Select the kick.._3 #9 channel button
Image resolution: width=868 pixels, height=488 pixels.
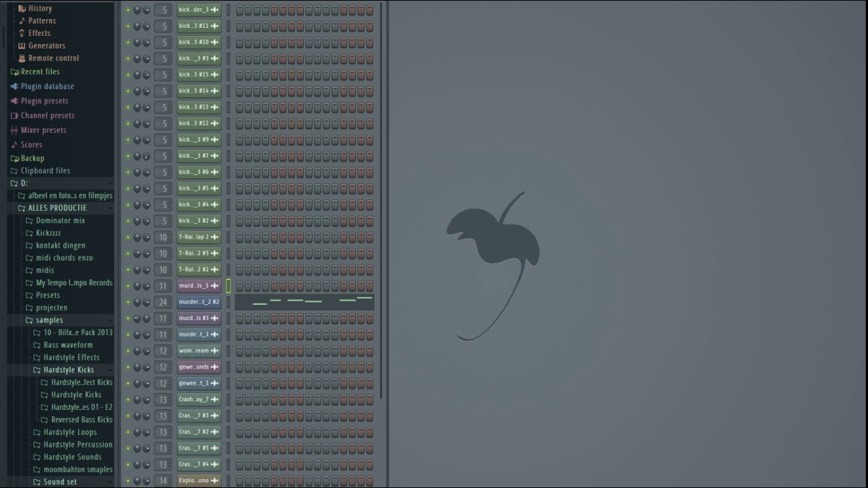click(199, 140)
